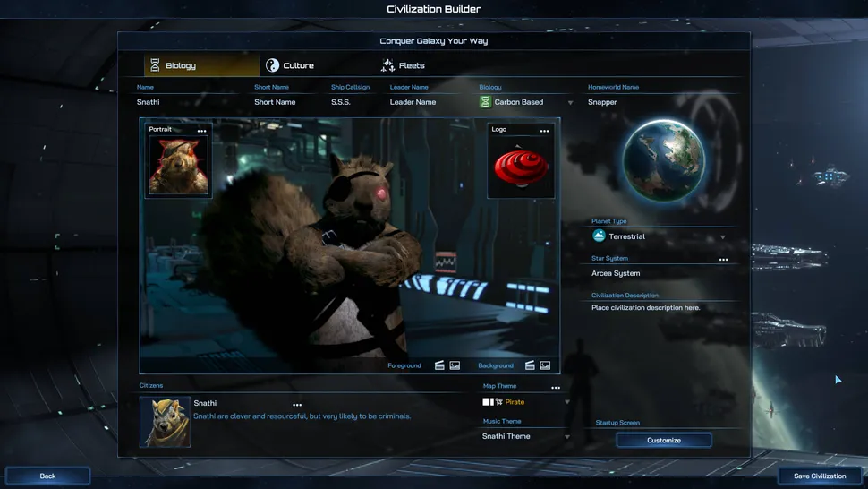This screenshot has height=489, width=868.
Task: Open the Snathi citizen options ellipsis
Action: tap(297, 405)
